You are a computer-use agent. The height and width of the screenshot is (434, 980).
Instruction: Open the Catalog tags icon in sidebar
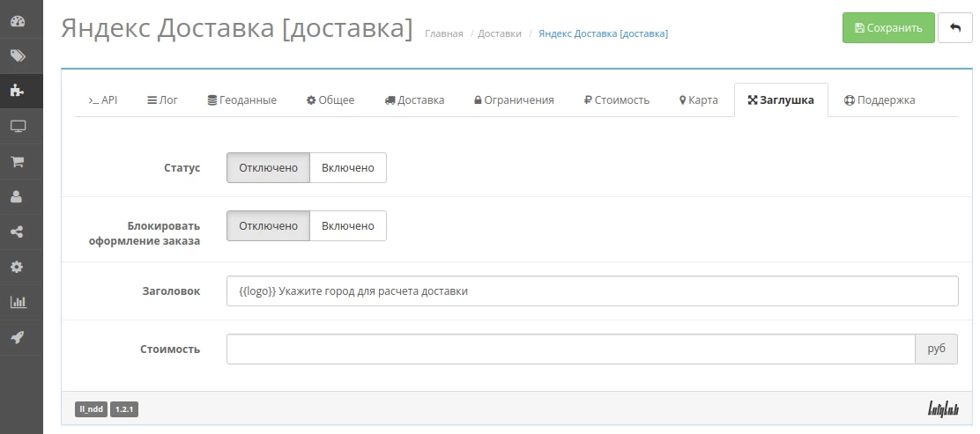18,55
